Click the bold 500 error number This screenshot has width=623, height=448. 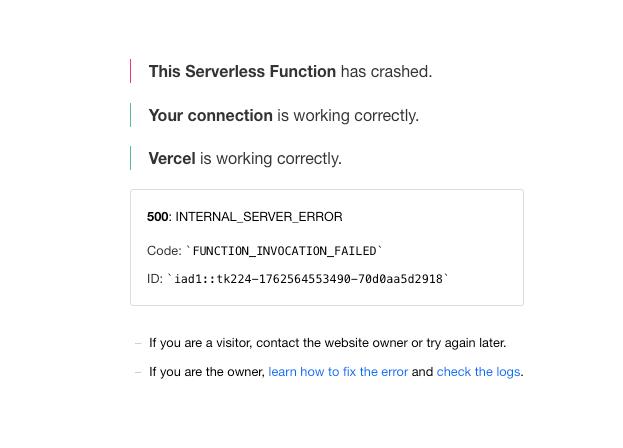(x=158, y=217)
